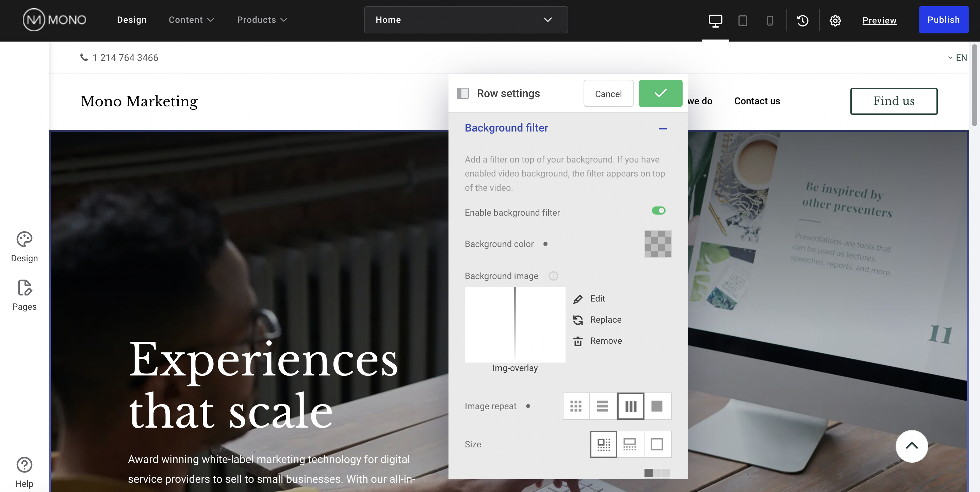Image resolution: width=980 pixels, height=492 pixels.
Task: Click the Img-overlay background image thumbnail
Action: [515, 324]
